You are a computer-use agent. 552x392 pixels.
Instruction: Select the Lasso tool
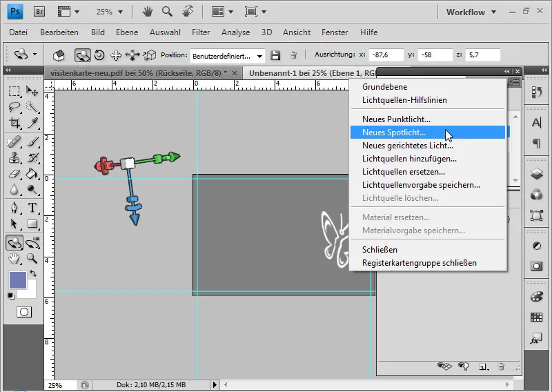point(14,107)
